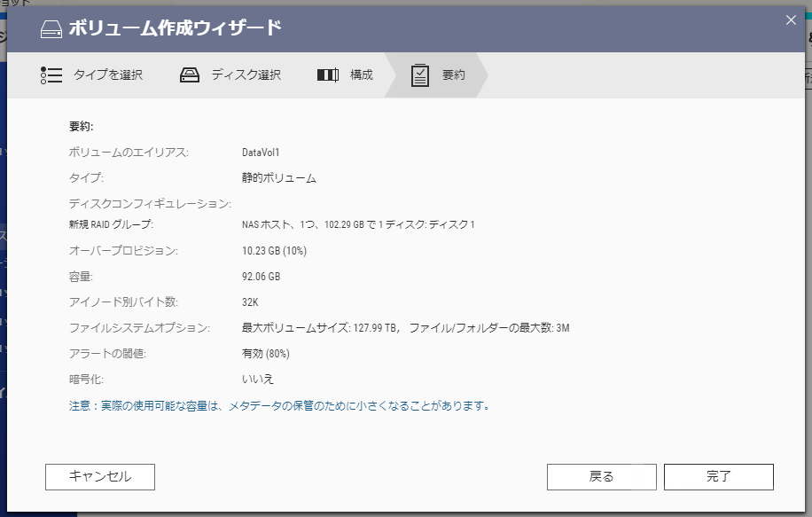Click the 要約: heading
This screenshot has height=517, width=812.
[81, 127]
